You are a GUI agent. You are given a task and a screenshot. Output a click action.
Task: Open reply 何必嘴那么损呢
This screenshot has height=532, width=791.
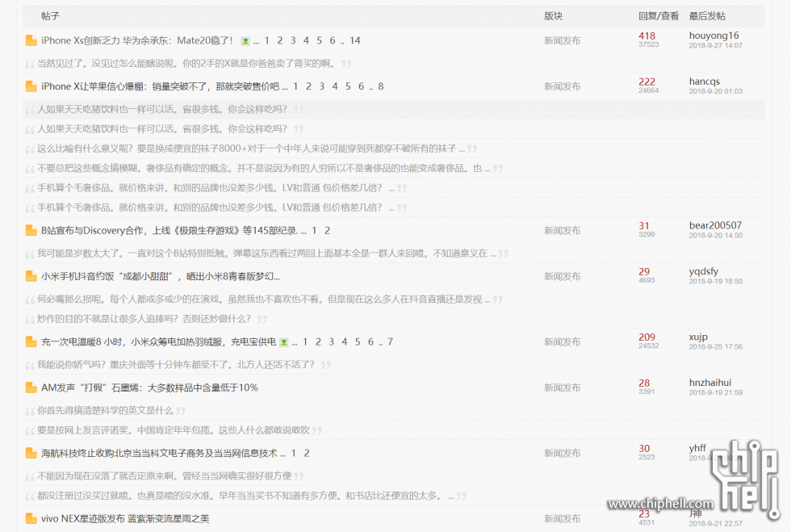(x=264, y=300)
